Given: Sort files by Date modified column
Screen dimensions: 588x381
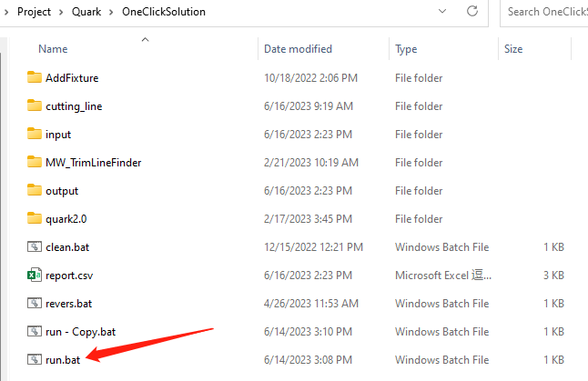Looking at the screenshot, I should pyautogui.click(x=298, y=49).
